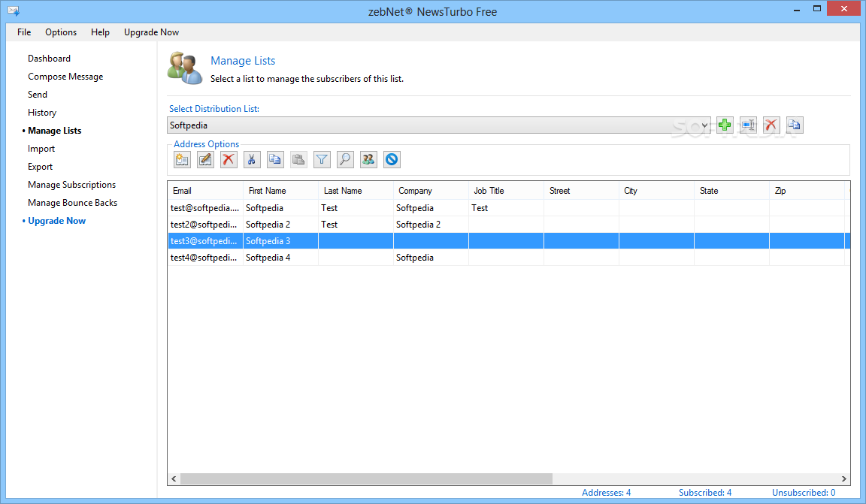Click the horizontal scrollbar thumb
This screenshot has width=866, height=504.
click(366, 478)
